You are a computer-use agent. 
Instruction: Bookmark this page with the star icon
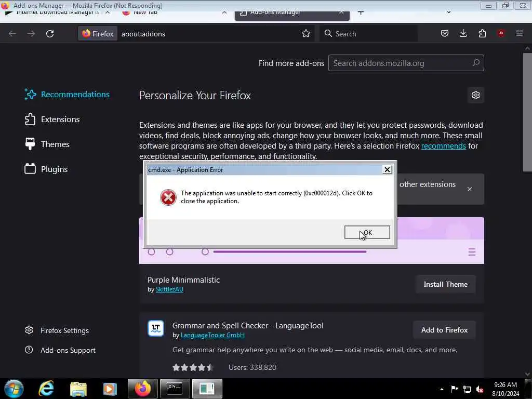[x=306, y=34]
